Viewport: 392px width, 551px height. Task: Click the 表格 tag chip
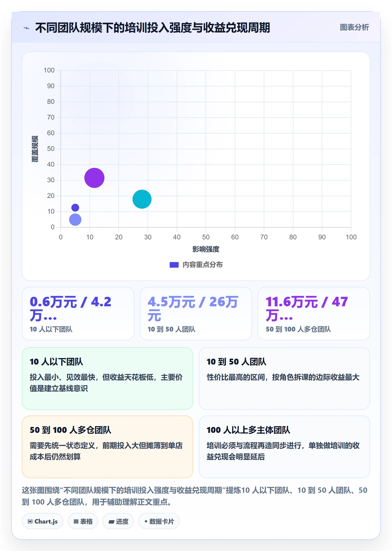pos(83,521)
